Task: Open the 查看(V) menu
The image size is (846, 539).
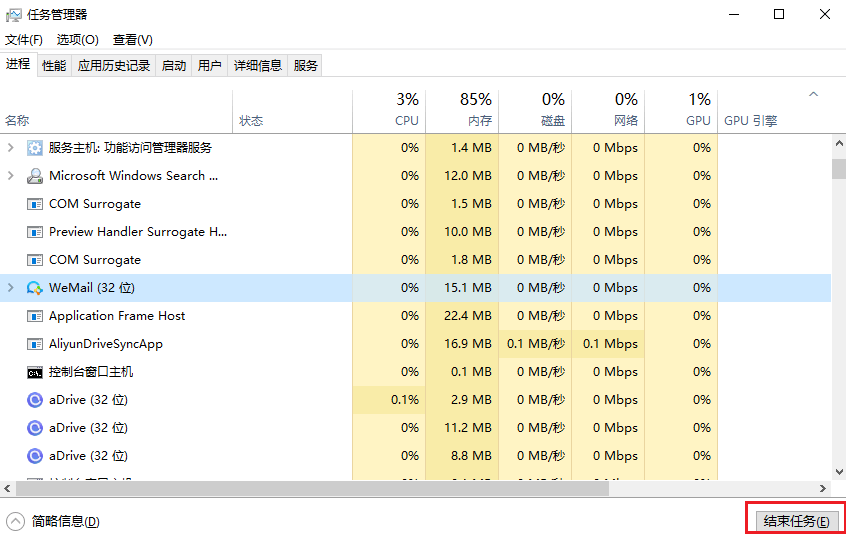Action: coord(133,40)
